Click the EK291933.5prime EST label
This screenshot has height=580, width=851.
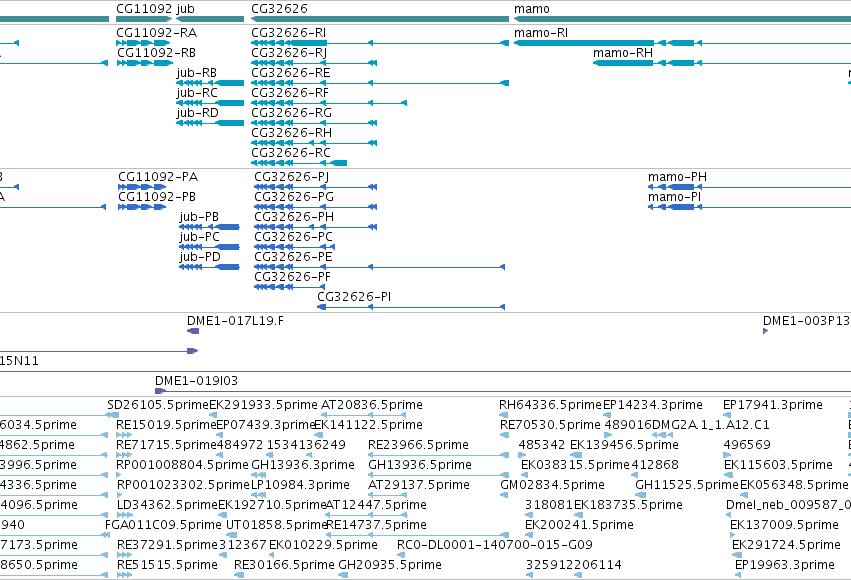pyautogui.click(x=263, y=405)
